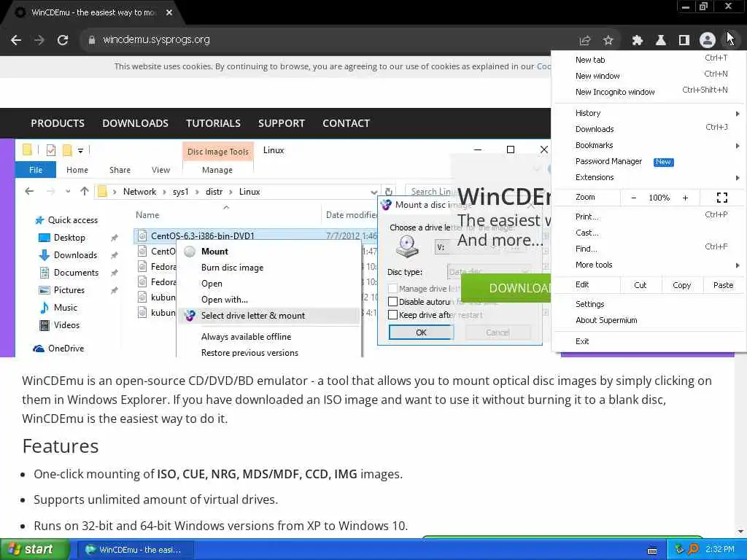Expand the More tools submenu
Image resolution: width=747 pixels, height=560 pixels.
click(x=649, y=265)
